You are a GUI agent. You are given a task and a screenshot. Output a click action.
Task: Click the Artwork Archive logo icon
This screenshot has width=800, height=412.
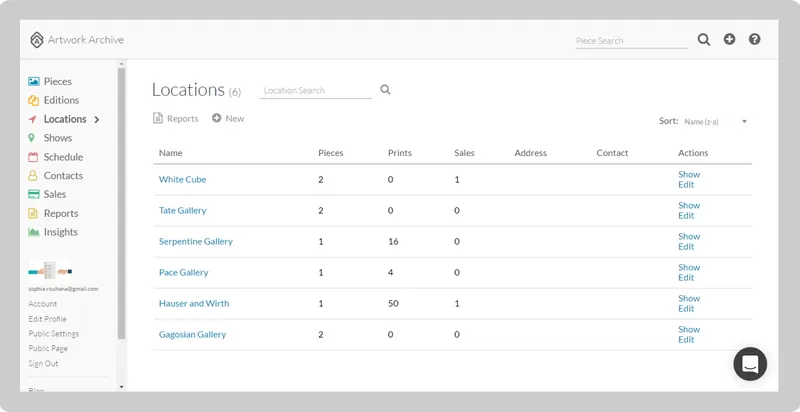[x=37, y=40]
